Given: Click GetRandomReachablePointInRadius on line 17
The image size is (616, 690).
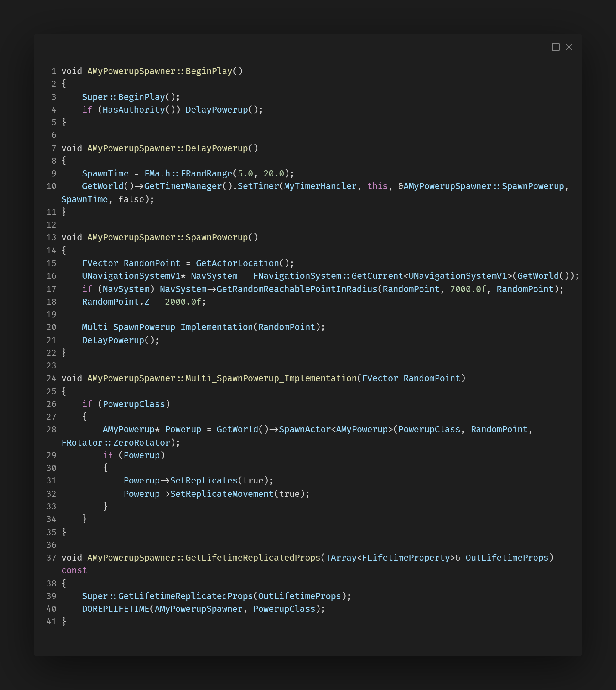Looking at the screenshot, I should (x=297, y=289).
